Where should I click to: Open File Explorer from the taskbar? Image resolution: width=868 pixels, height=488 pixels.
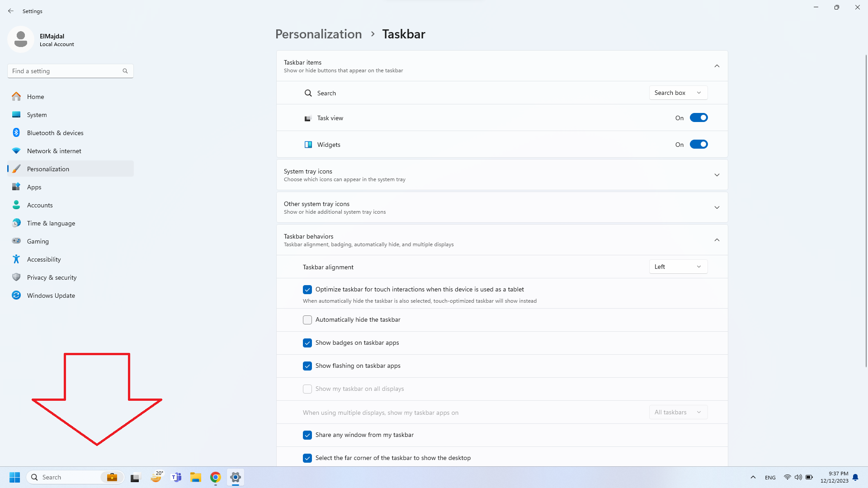click(196, 477)
